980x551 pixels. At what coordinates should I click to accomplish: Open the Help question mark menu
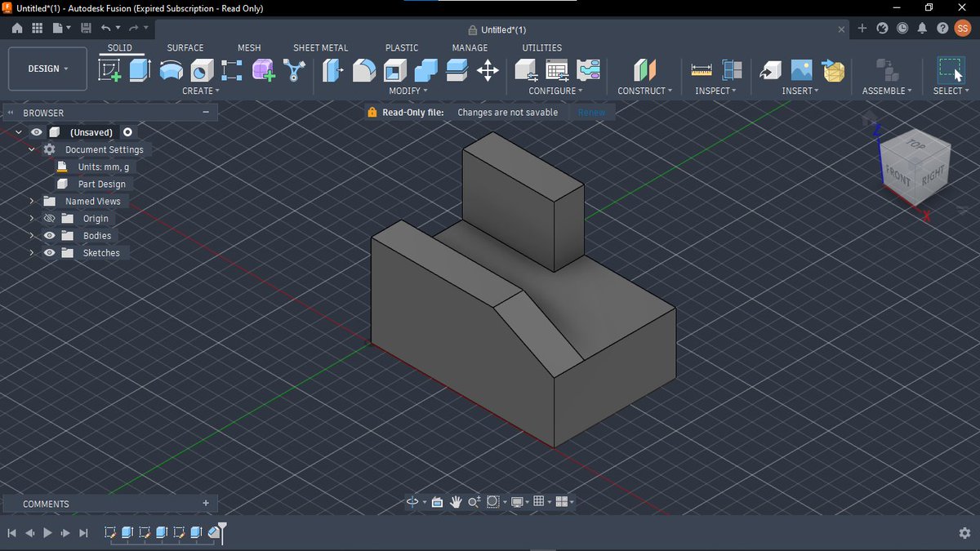942,29
